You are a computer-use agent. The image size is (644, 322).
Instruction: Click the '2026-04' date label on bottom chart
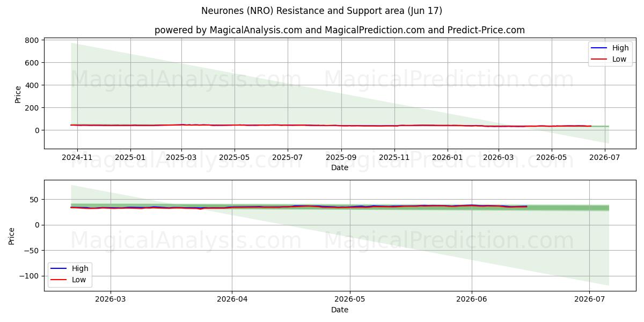(232, 301)
